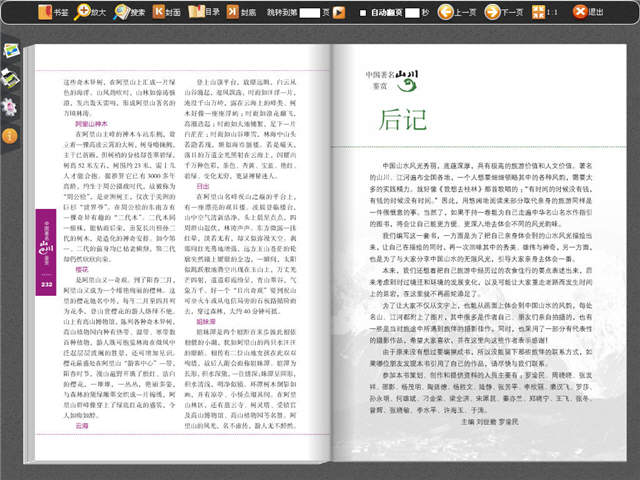
Task: Click the auto-flip seconds input box
Action: click(x=412, y=13)
